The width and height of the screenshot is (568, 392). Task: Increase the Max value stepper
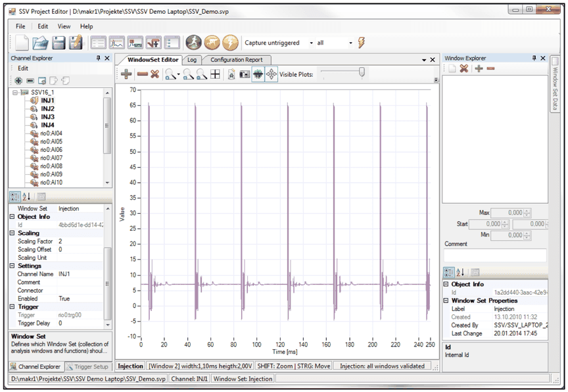pos(527,211)
